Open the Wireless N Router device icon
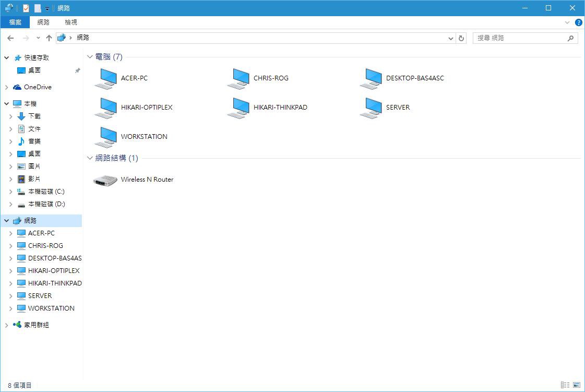The width and height of the screenshot is (585, 392). point(105,180)
